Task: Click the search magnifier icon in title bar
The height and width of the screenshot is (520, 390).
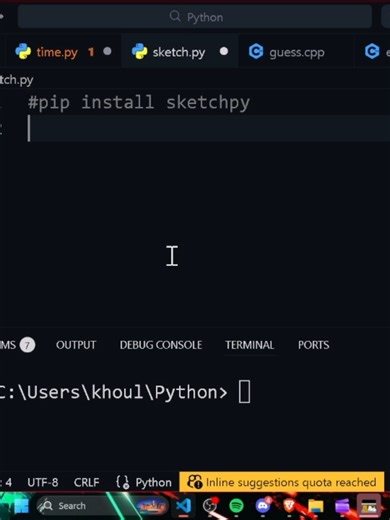Action: pos(175,16)
